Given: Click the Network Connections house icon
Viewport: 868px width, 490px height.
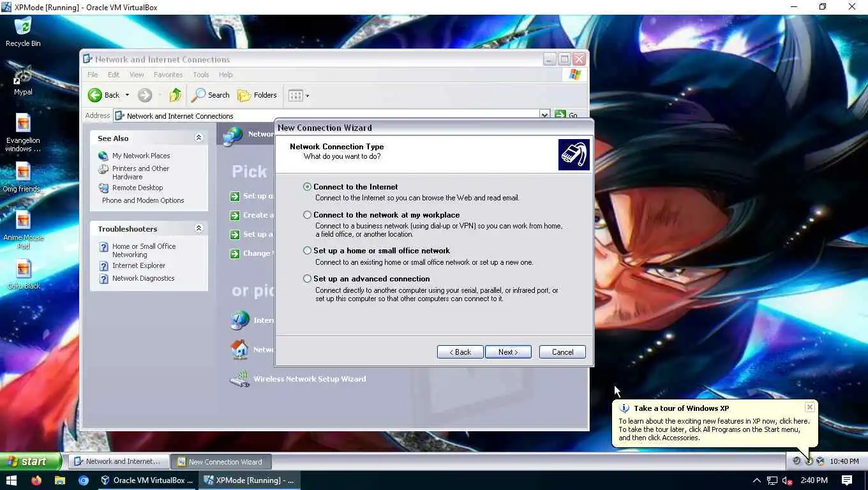Looking at the screenshot, I should tap(240, 349).
